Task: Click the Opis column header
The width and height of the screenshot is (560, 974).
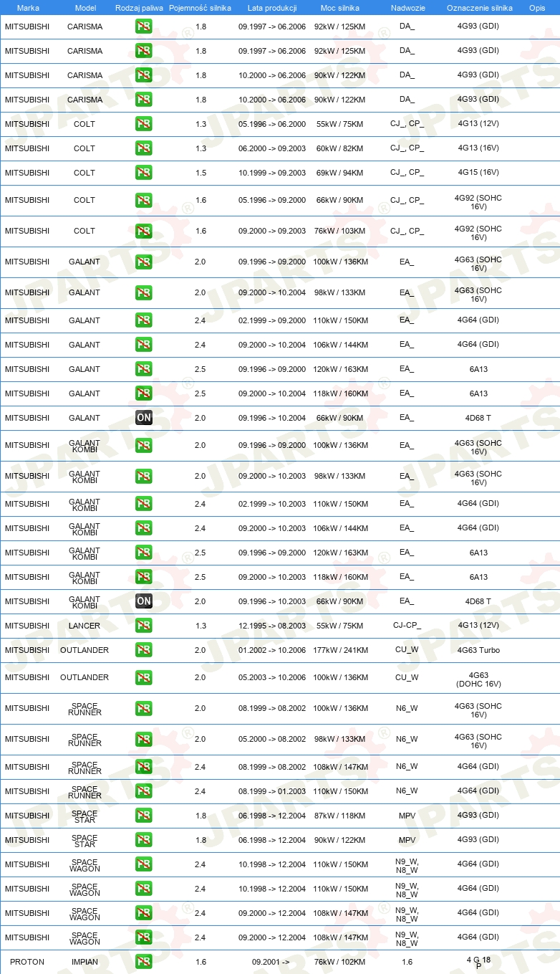Action: [x=536, y=8]
